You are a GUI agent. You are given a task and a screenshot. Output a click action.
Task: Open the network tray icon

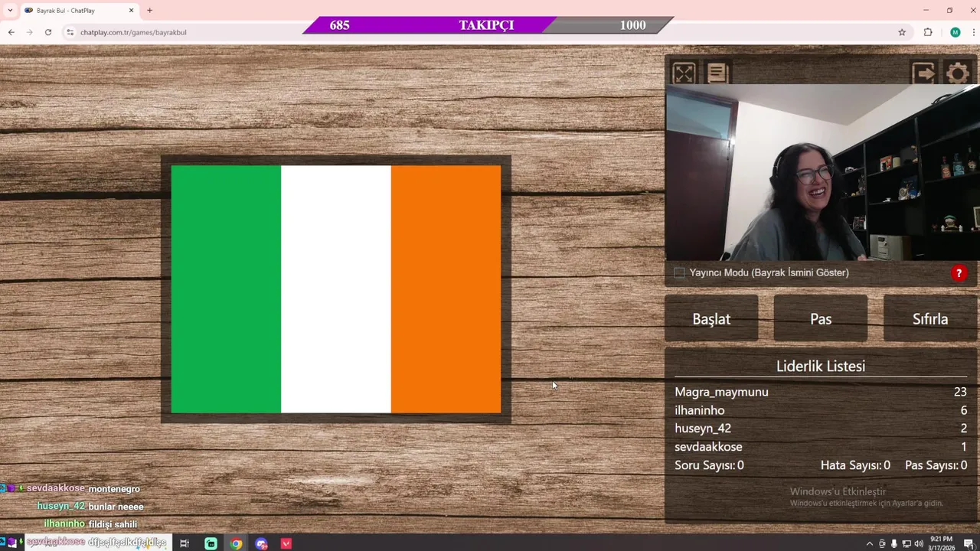906,543
